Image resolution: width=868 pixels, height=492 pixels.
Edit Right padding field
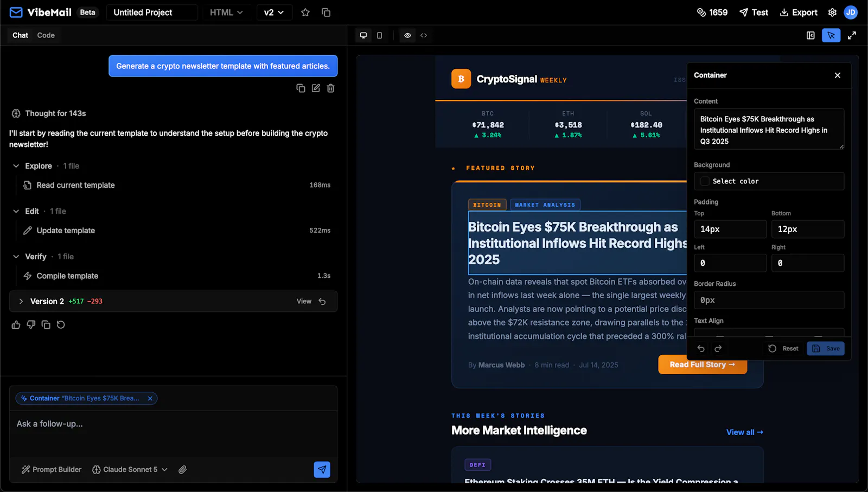click(x=808, y=263)
